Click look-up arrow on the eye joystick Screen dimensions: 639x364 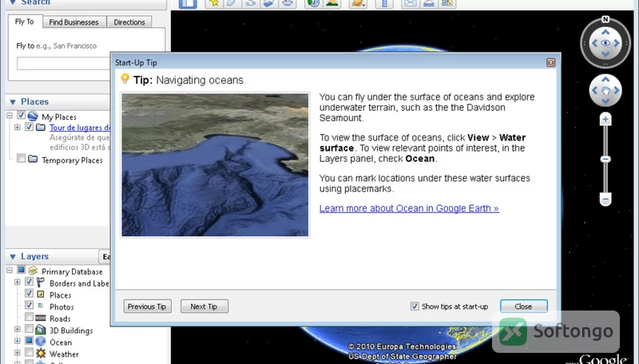point(605,32)
